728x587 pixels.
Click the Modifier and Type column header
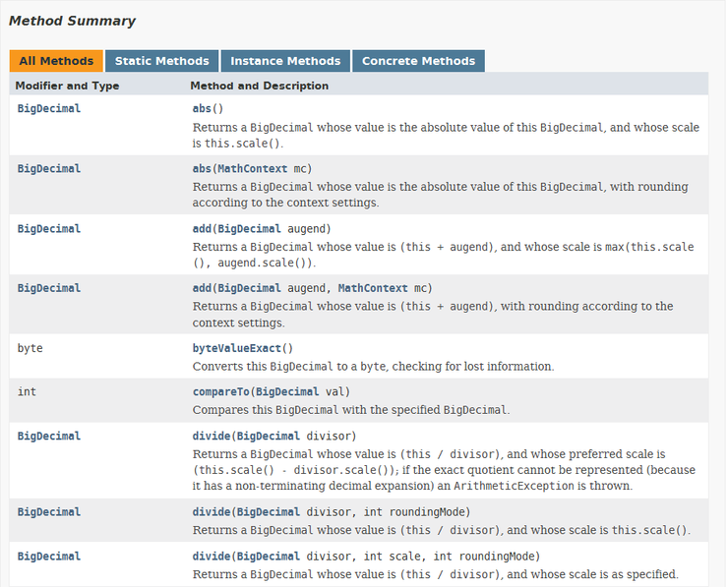pyautogui.click(x=67, y=87)
